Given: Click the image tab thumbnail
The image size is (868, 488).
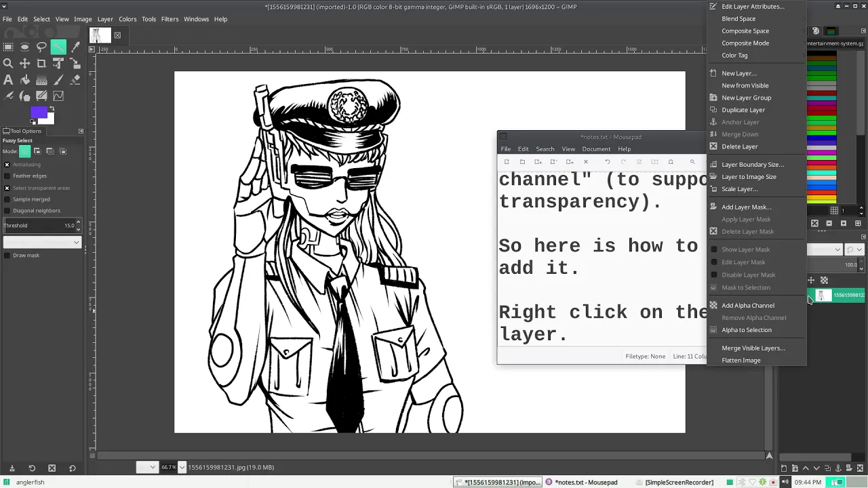Looking at the screenshot, I should [x=100, y=35].
